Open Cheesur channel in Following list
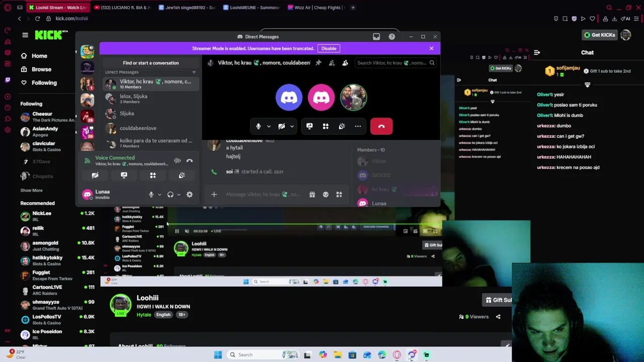The image size is (644, 362). [48, 117]
